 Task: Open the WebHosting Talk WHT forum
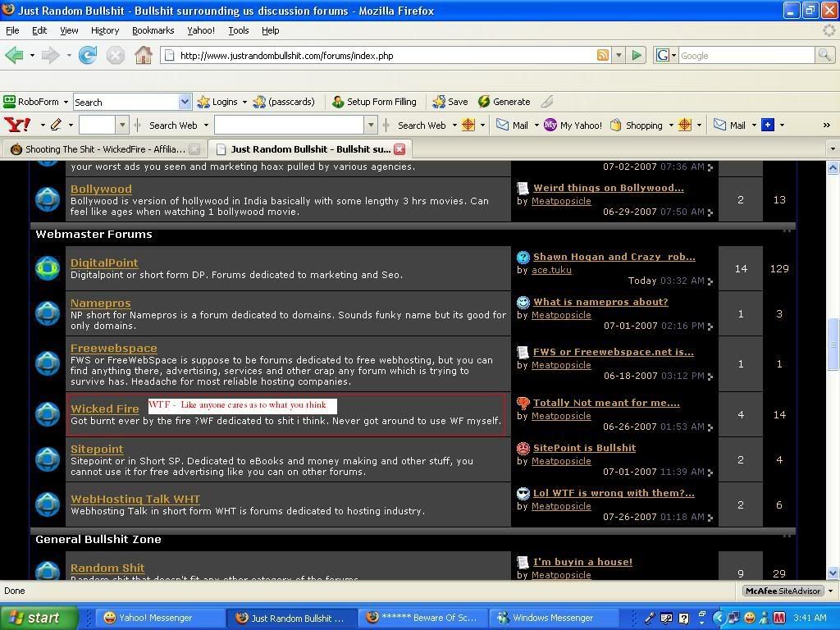135,499
